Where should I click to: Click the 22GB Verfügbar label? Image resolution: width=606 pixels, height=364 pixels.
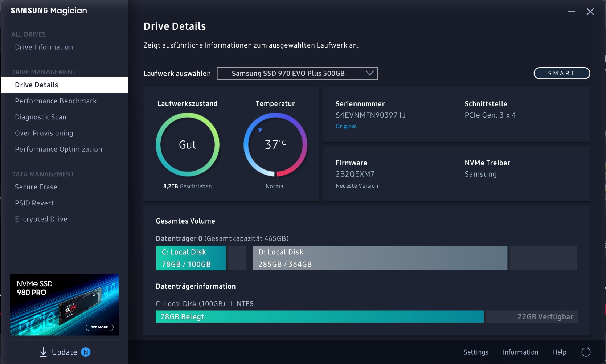545,317
